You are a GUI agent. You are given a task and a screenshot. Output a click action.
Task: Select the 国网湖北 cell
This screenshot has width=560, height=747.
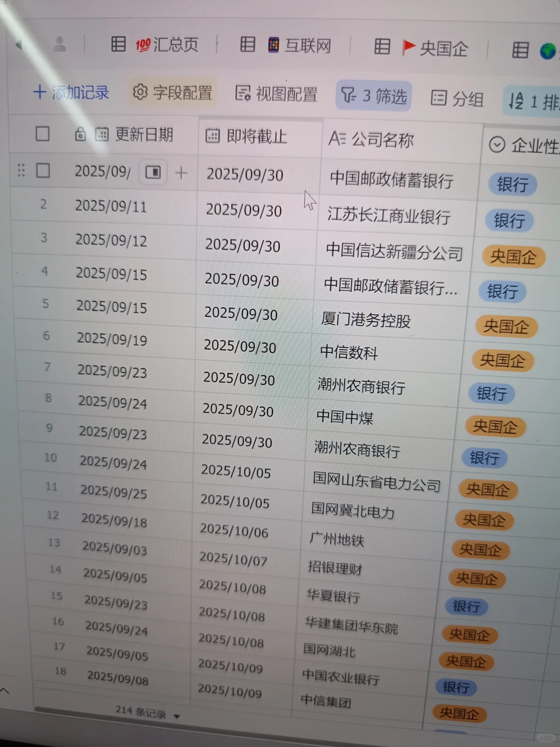pyautogui.click(x=329, y=649)
